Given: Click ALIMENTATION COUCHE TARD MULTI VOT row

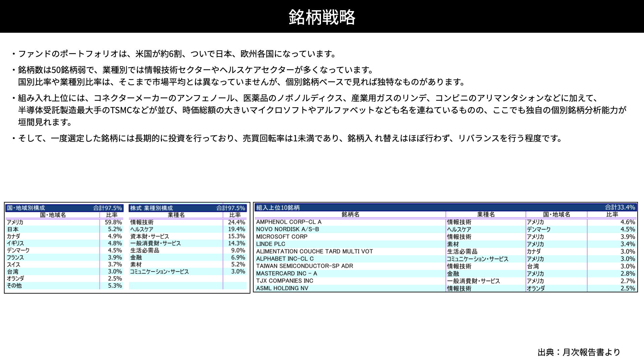Looking at the screenshot, I should coord(445,251).
